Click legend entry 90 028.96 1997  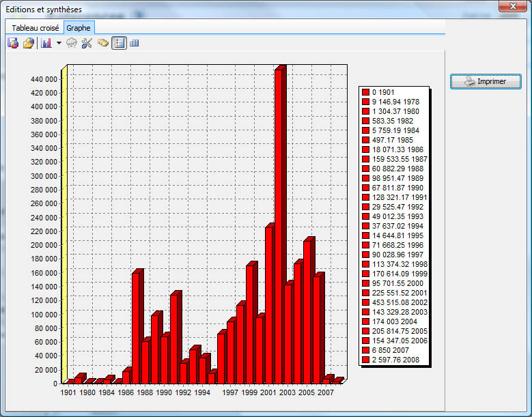coord(393,255)
